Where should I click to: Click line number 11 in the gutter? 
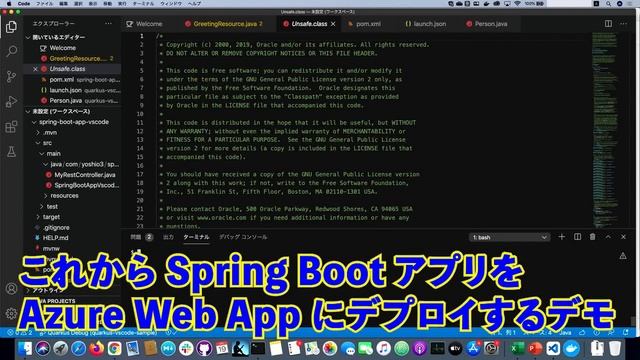point(140,122)
